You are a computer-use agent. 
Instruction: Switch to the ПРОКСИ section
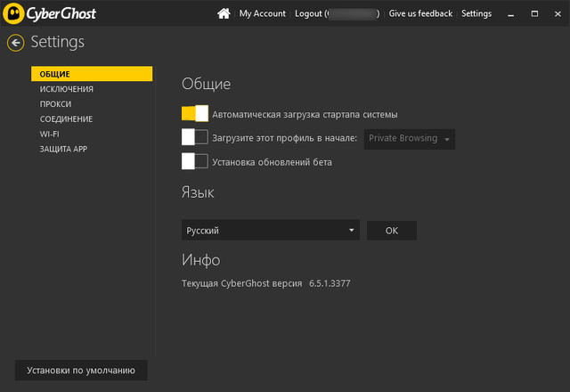pyautogui.click(x=55, y=104)
